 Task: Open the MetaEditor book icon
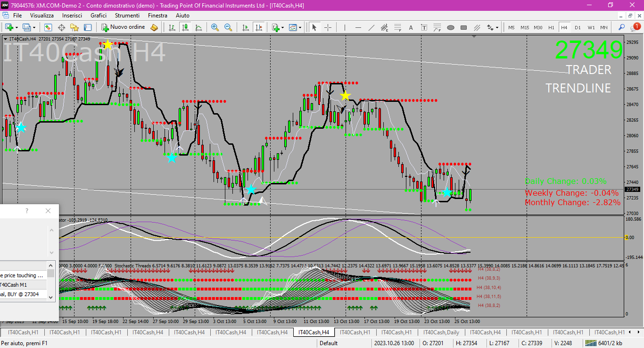pos(154,27)
